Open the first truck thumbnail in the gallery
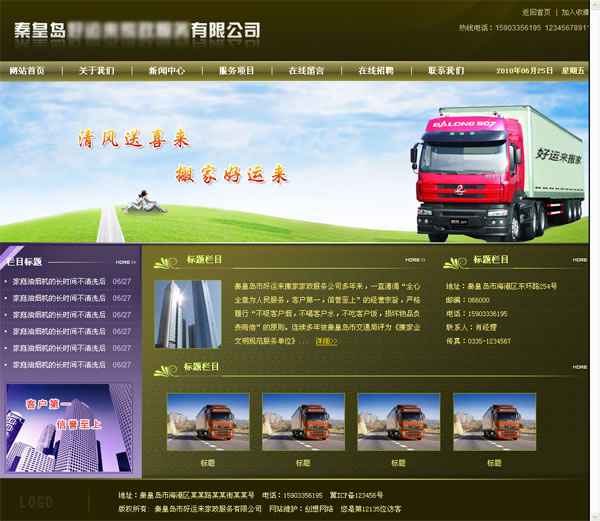 tap(208, 422)
